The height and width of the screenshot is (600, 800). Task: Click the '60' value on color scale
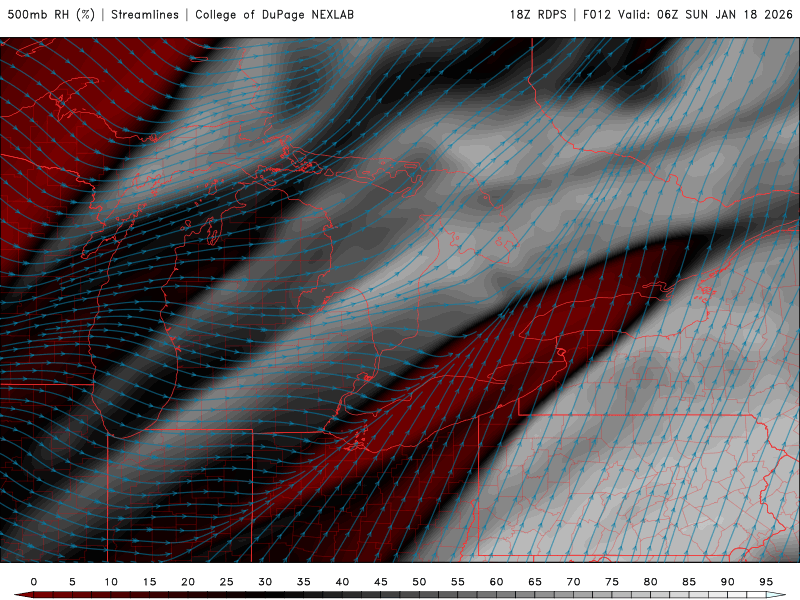coord(496,582)
